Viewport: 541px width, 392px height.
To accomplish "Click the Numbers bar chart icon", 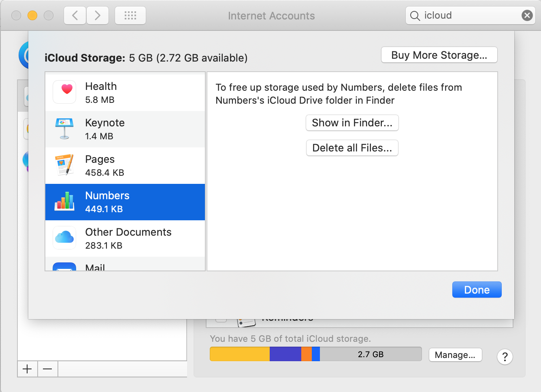I will point(64,201).
